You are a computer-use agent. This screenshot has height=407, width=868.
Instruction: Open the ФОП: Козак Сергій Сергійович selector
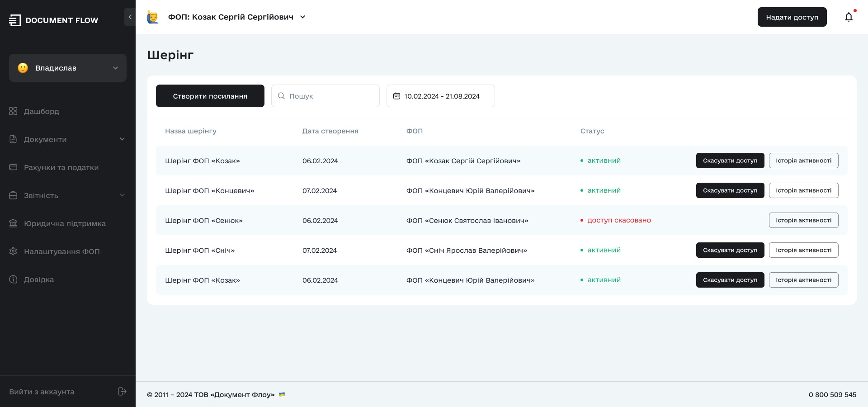(x=237, y=17)
